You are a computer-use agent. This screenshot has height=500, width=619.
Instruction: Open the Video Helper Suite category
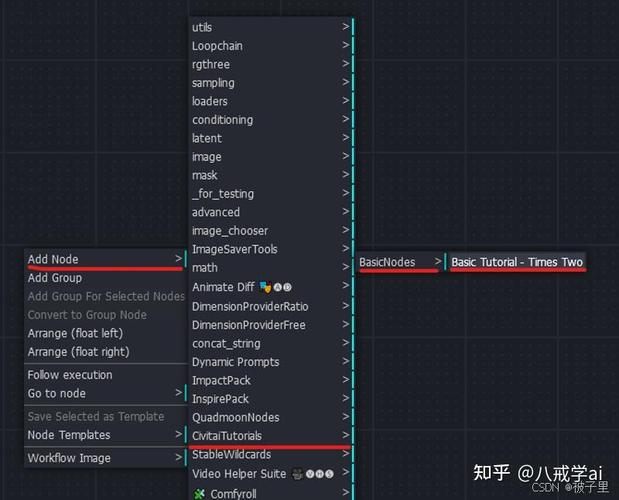point(271,474)
